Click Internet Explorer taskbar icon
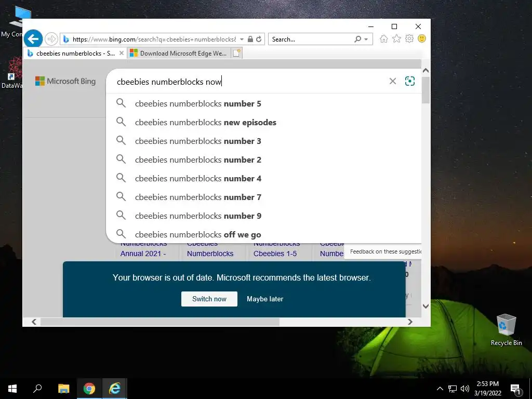This screenshot has width=532, height=399. 115,389
